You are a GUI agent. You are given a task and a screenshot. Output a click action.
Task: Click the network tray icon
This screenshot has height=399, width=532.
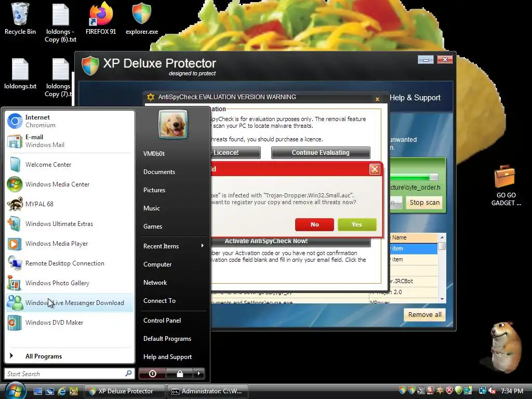click(482, 391)
